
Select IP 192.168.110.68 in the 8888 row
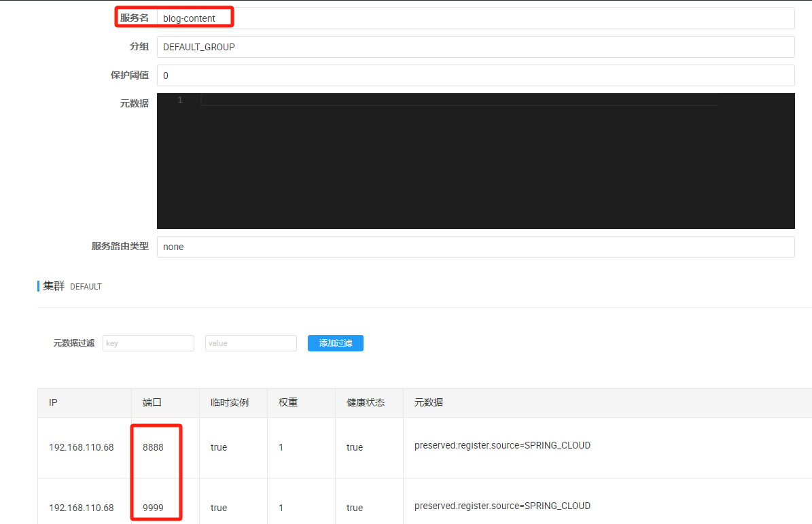pos(82,447)
